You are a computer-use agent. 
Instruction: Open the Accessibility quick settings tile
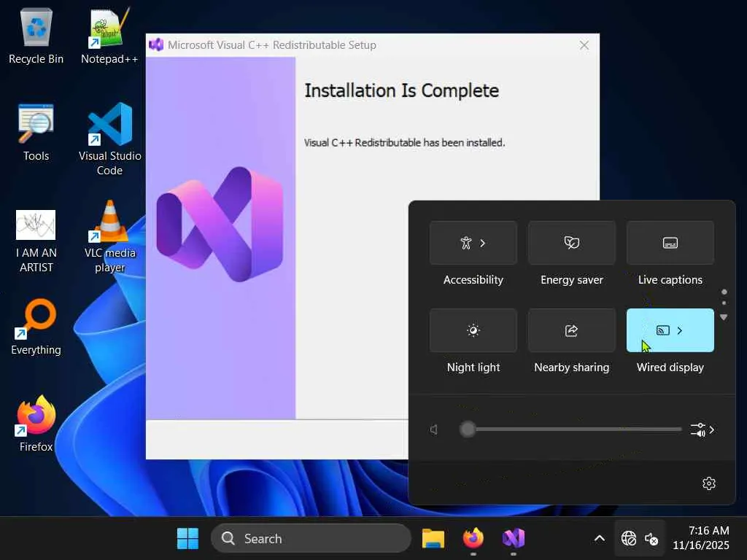[x=473, y=243]
